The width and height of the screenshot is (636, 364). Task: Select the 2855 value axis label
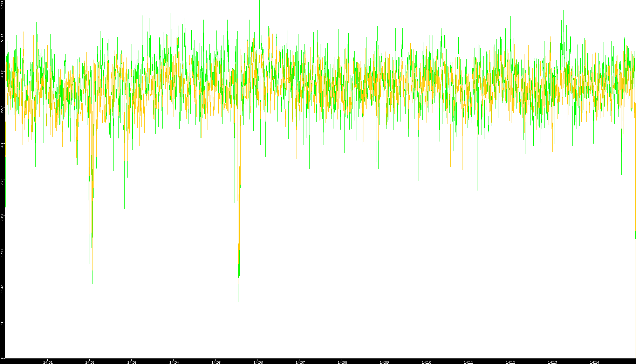point(2,181)
